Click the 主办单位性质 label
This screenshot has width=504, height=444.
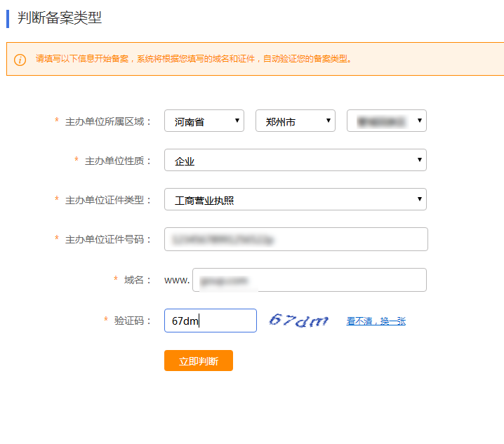point(118,161)
